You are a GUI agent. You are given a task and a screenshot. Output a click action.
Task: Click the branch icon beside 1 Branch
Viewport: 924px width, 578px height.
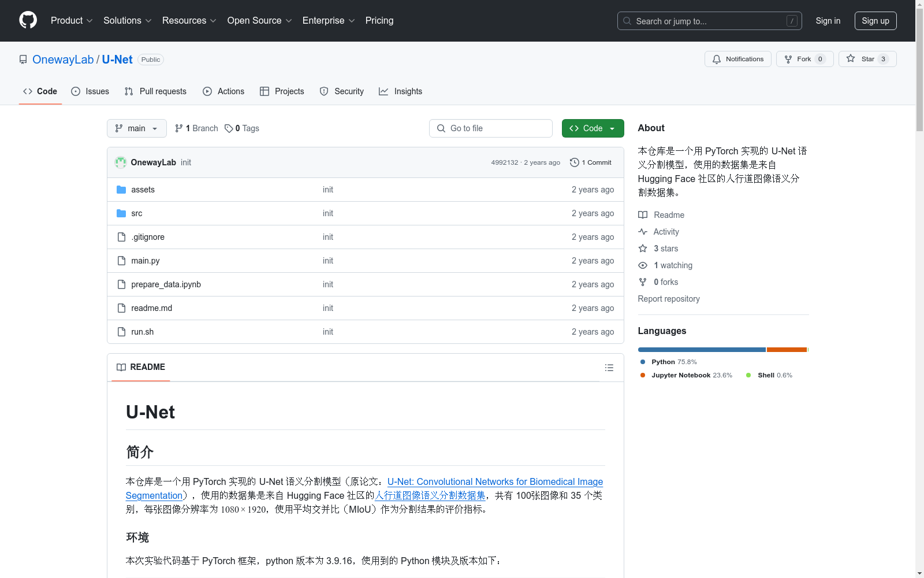click(179, 128)
